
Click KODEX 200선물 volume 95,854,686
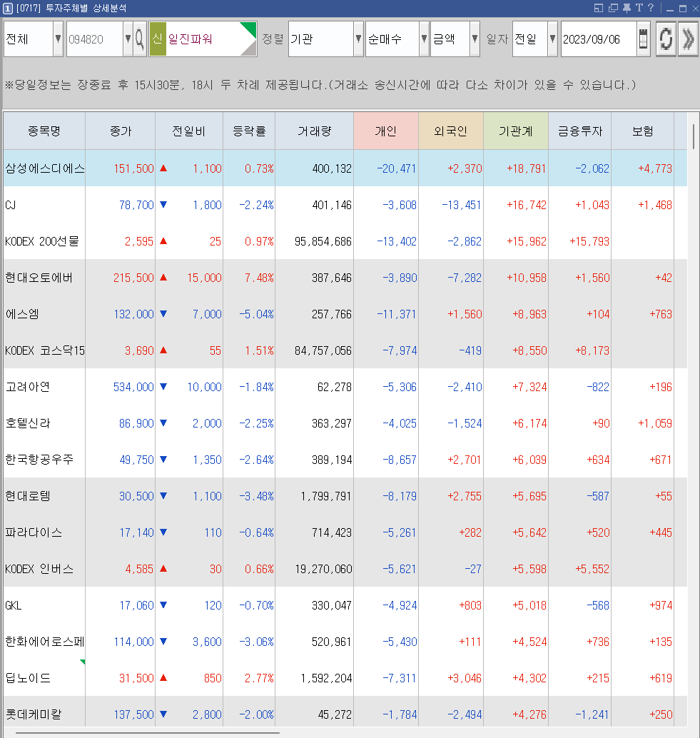point(323,241)
